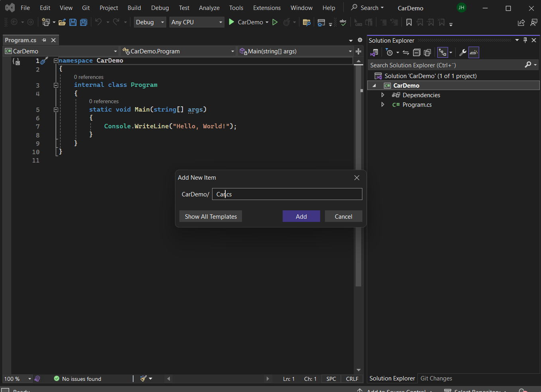This screenshot has height=392, width=541.
Task: Start debugging with the green CarDemo play button
Action: pos(231,22)
